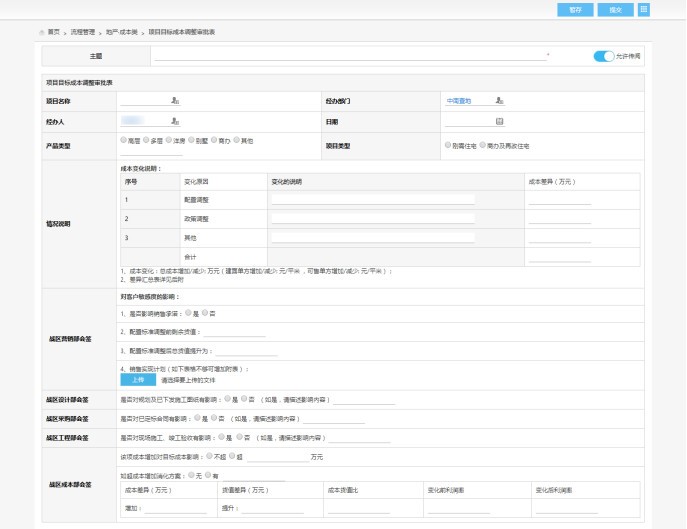Open the grid menu icon beside 提交
The width and height of the screenshot is (687, 529).
pos(643,9)
